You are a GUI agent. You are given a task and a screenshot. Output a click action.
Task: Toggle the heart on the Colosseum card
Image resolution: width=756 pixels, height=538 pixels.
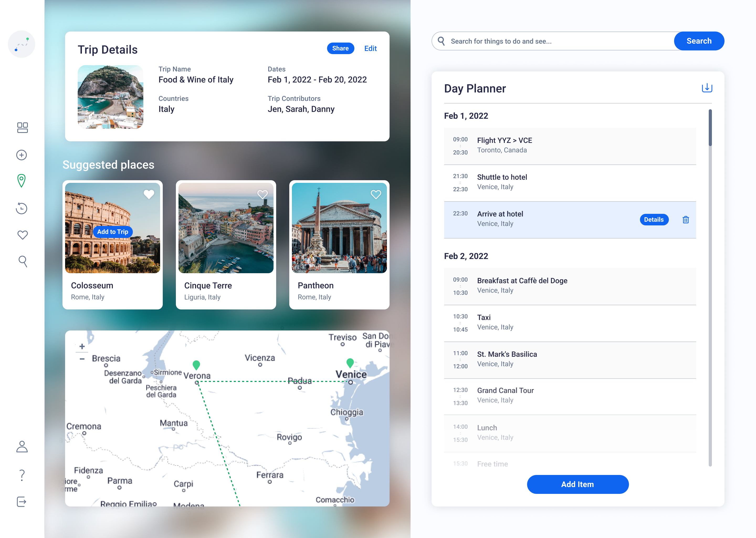(x=149, y=194)
